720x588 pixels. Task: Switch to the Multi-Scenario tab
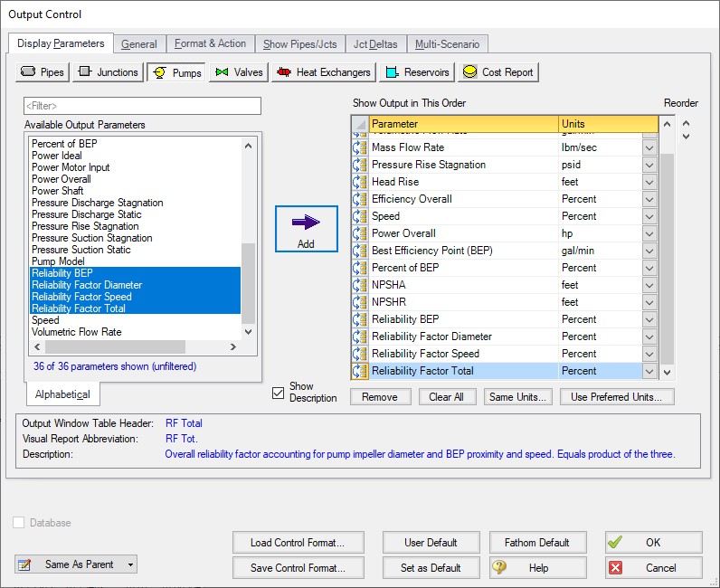coord(447,44)
